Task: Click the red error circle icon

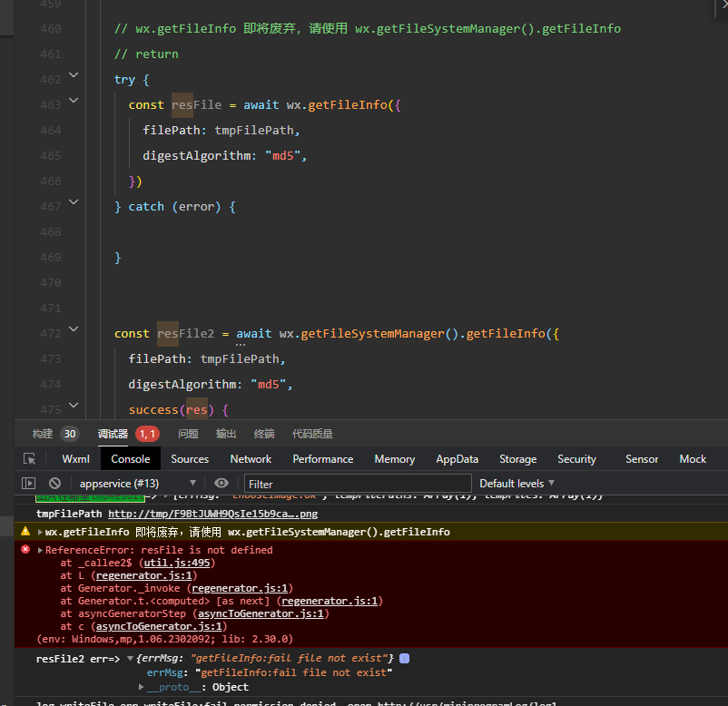Action: [x=25, y=549]
